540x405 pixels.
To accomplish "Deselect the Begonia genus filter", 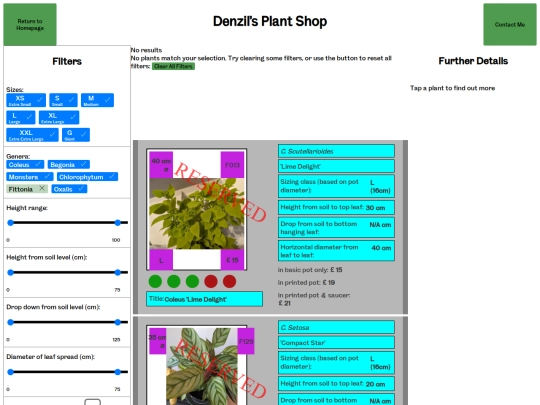I will coord(69,165).
